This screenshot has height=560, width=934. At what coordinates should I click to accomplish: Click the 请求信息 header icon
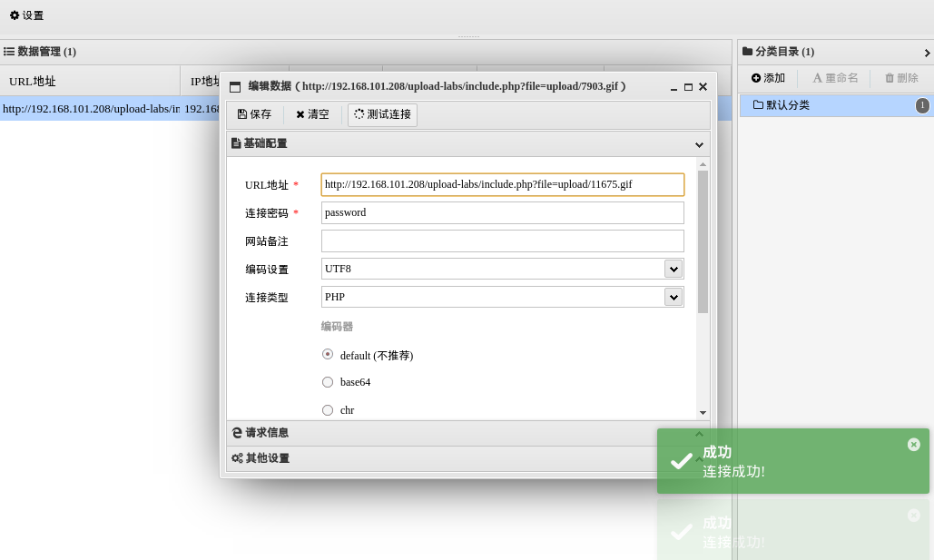click(237, 433)
